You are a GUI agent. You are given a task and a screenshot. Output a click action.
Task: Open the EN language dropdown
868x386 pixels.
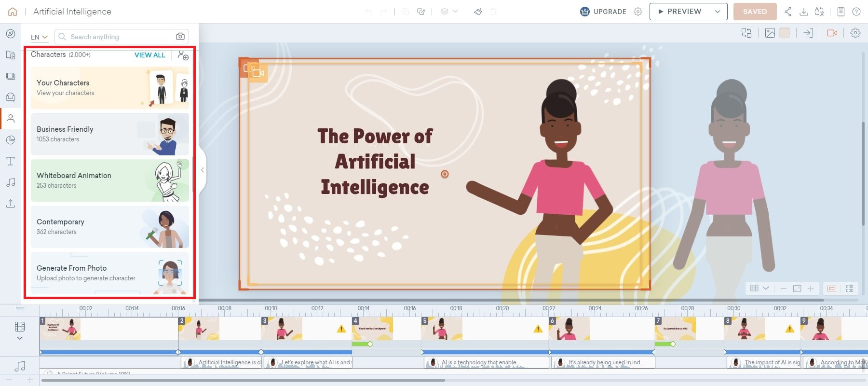pyautogui.click(x=39, y=37)
